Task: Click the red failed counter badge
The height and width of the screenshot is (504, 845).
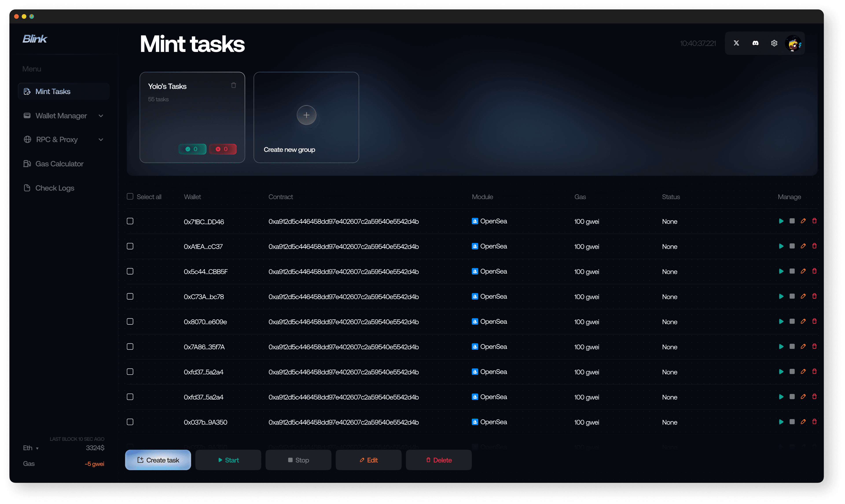Action: coord(223,149)
